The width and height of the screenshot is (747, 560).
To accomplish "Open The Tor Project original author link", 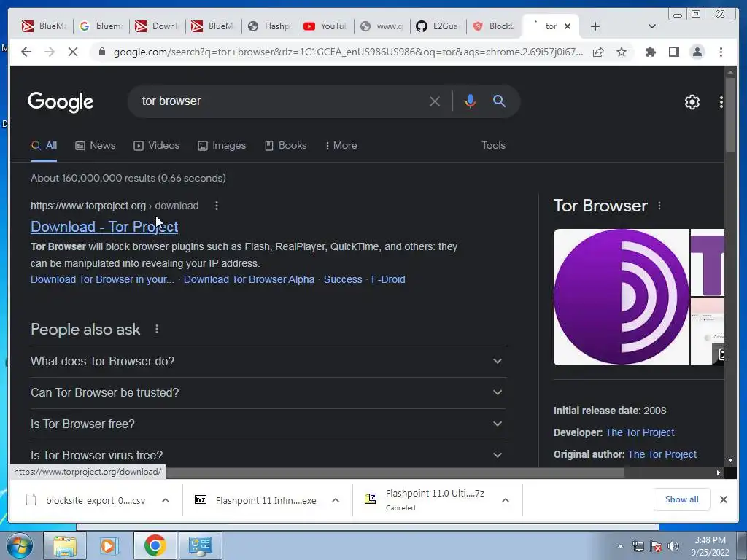I will 662,454.
